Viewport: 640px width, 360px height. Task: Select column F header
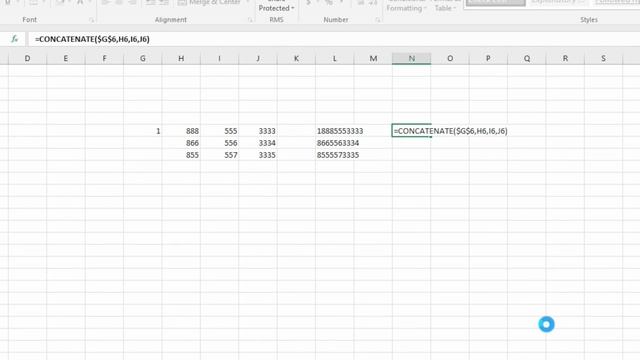[x=104, y=58]
